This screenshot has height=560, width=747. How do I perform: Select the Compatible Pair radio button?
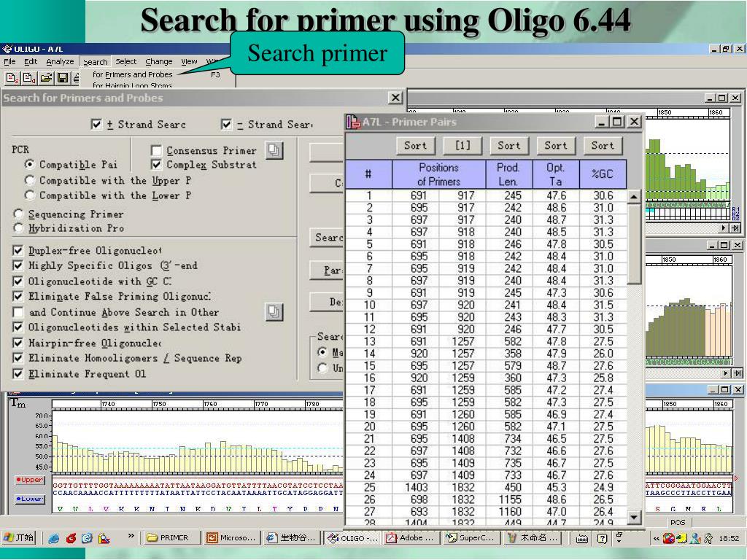tap(29, 164)
